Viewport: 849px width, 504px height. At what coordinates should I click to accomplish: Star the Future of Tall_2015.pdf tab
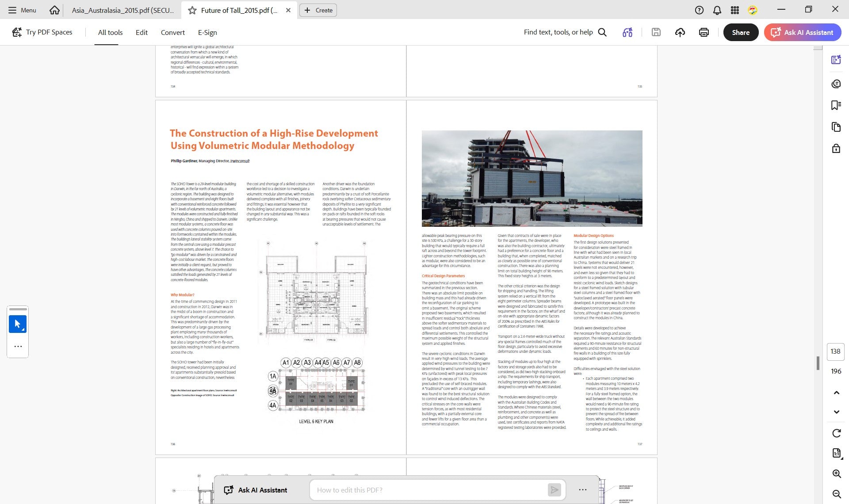point(192,10)
